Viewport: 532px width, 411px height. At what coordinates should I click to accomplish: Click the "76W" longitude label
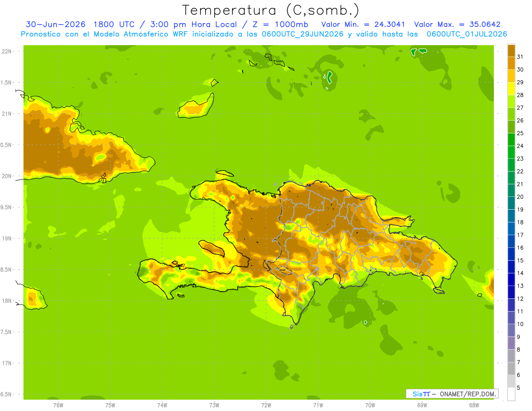point(58,405)
